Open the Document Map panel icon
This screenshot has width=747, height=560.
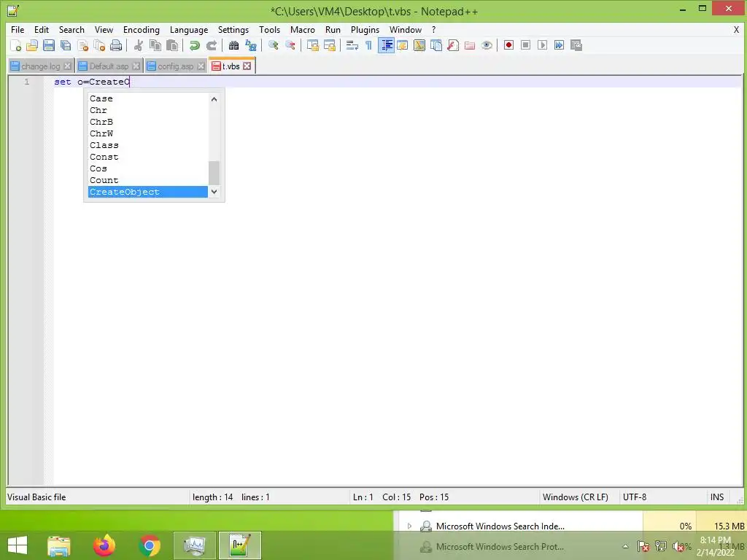pos(419,45)
